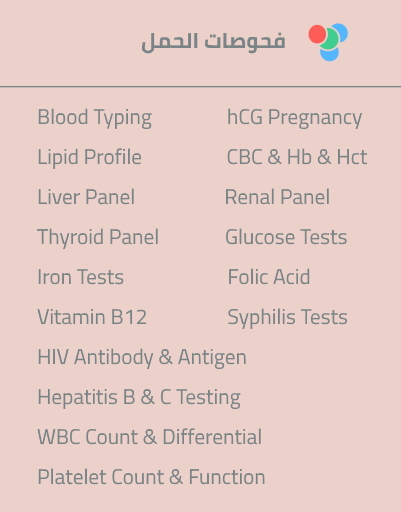401x512 pixels.
Task: Select Thyroid Panel from the list
Action: pos(98,238)
